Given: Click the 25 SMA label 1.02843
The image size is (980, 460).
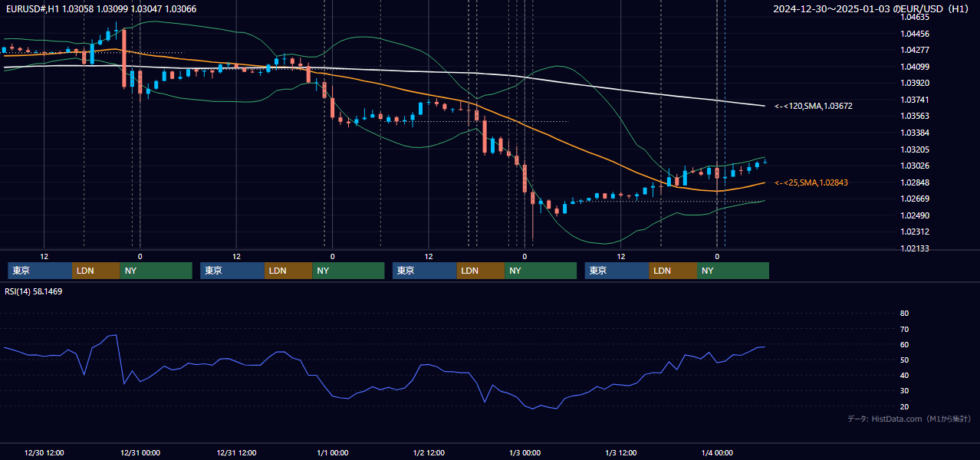Looking at the screenshot, I should point(811,182).
